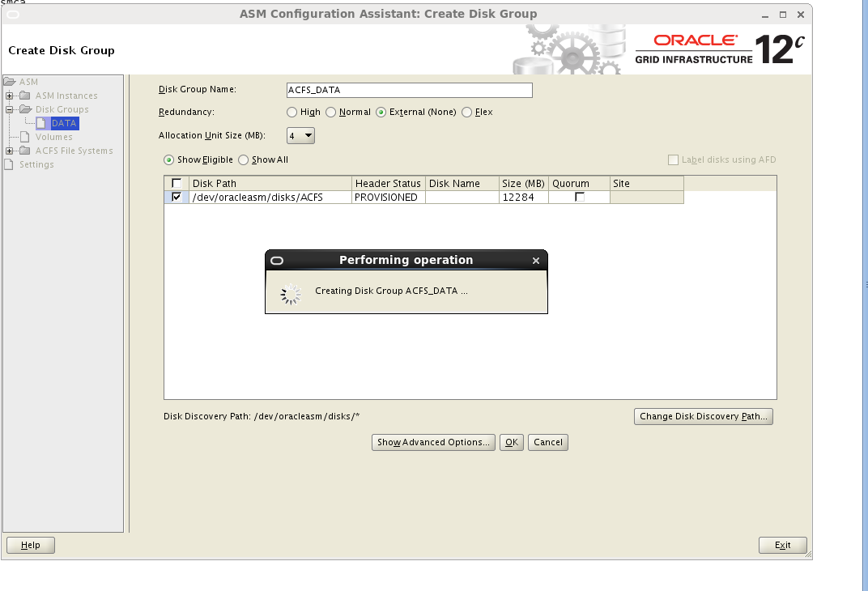This screenshot has height=591, width=868.
Task: Select ASM Instances in tree
Action: pos(66,96)
